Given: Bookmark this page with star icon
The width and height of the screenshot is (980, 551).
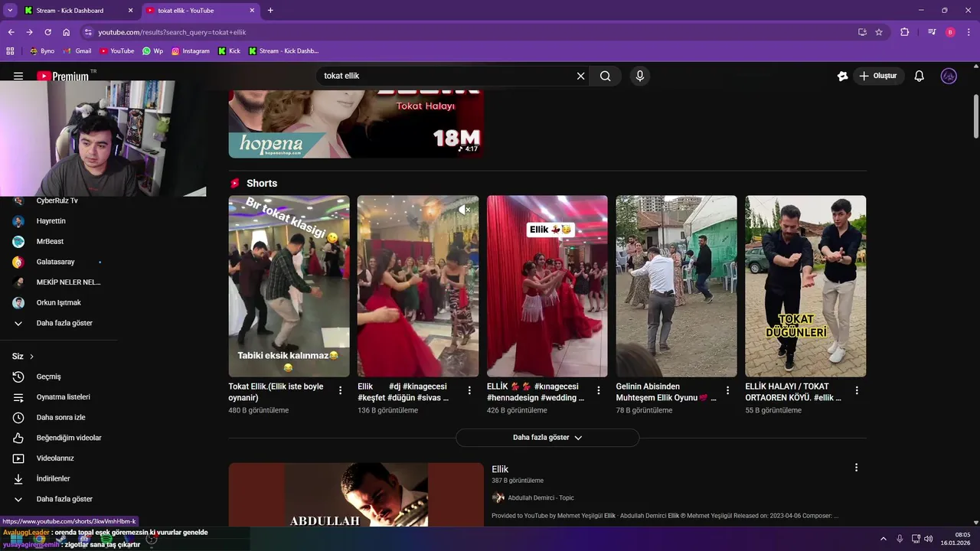Looking at the screenshot, I should click(879, 32).
